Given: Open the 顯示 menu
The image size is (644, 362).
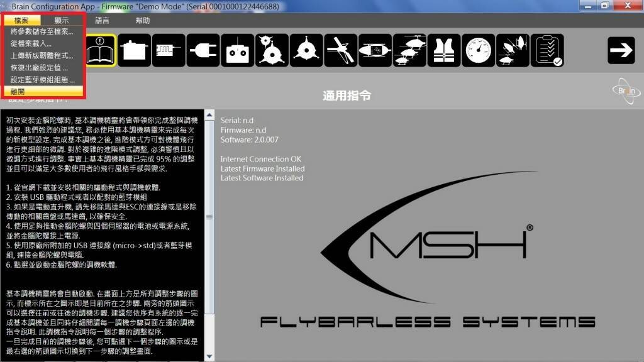Looking at the screenshot, I should [62, 20].
